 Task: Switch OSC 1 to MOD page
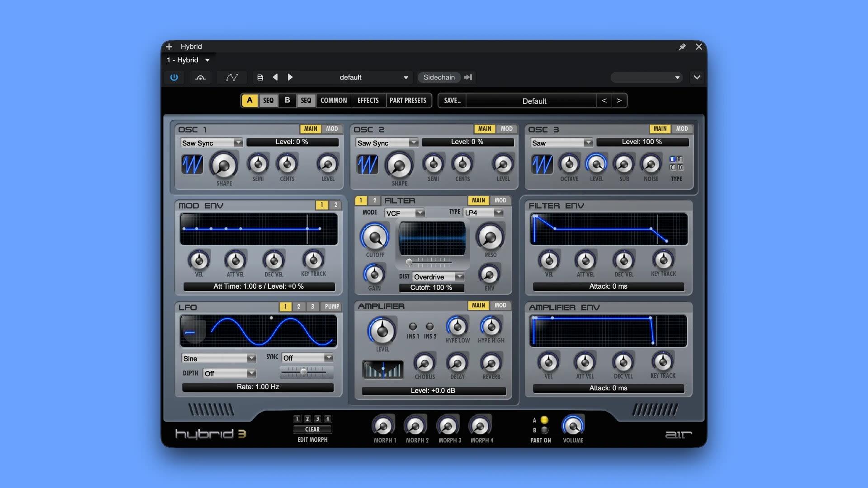pyautogui.click(x=332, y=129)
